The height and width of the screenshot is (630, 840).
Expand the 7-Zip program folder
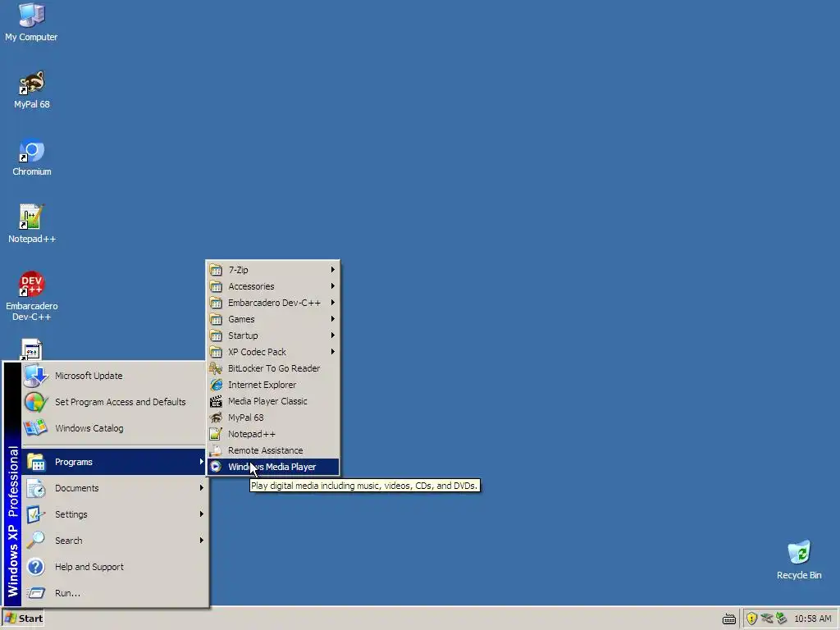pyautogui.click(x=273, y=270)
